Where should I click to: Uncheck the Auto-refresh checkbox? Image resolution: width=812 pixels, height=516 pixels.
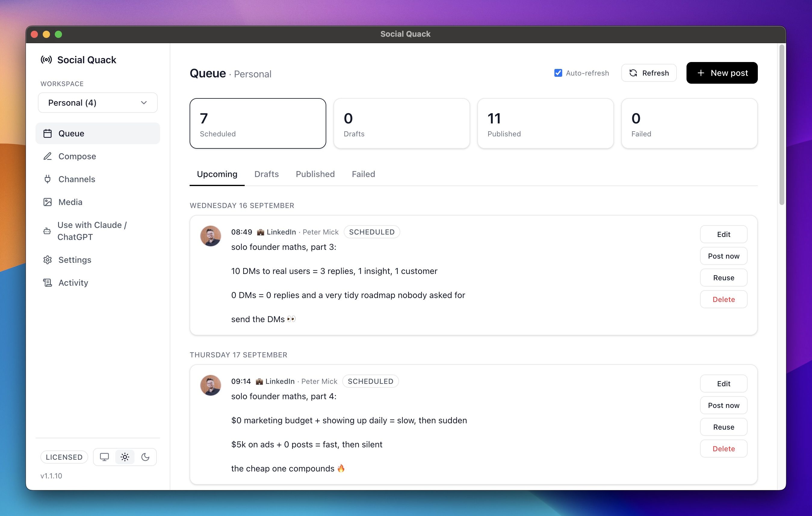click(x=558, y=73)
